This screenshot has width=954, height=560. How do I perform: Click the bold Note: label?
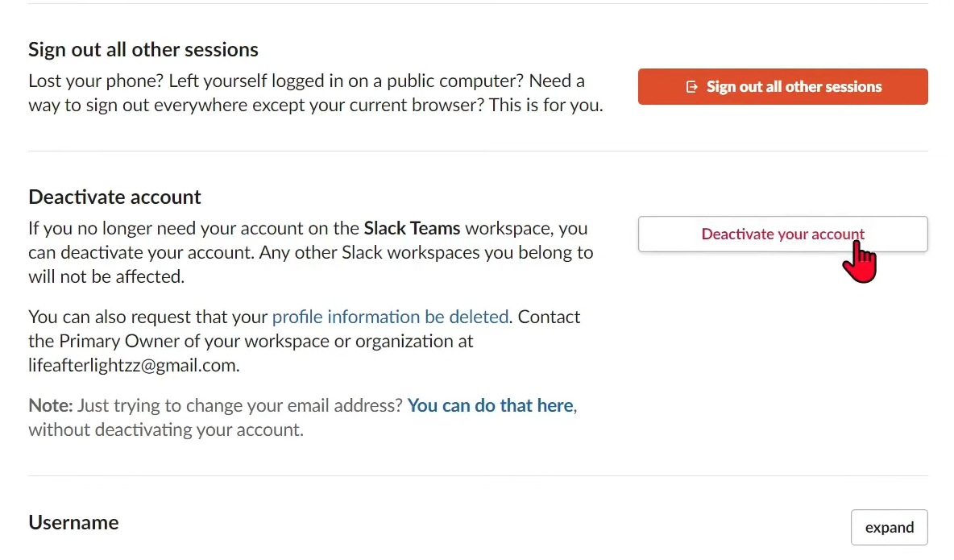(x=51, y=405)
